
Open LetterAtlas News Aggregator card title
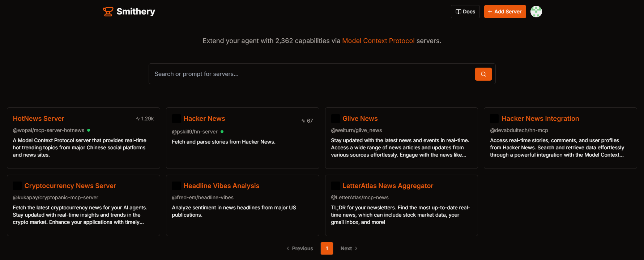coord(388,186)
